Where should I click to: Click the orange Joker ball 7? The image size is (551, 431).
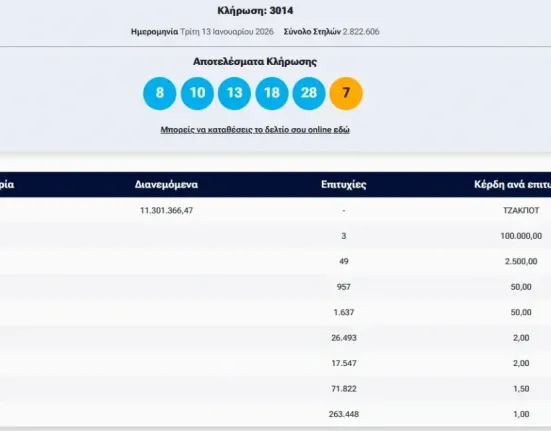click(346, 93)
